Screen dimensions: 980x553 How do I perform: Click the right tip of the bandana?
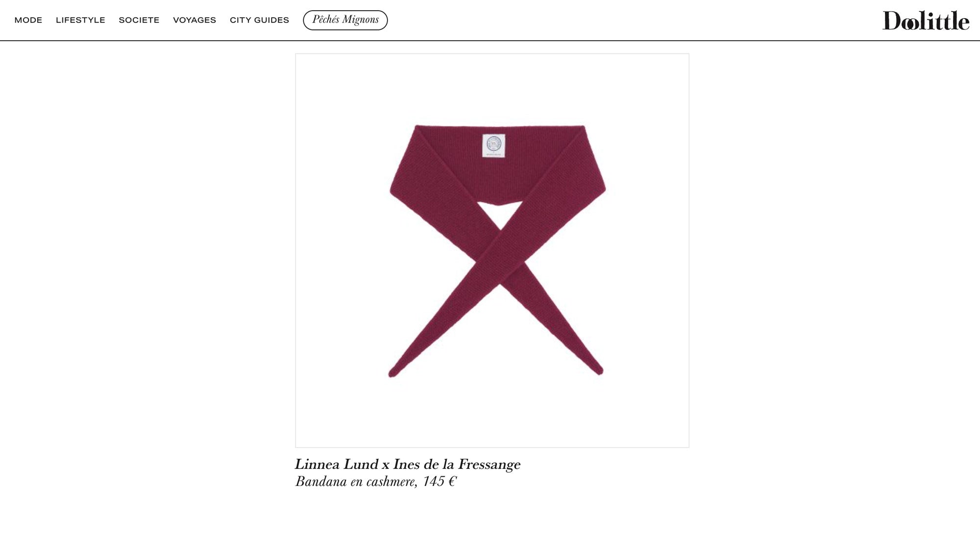click(x=599, y=371)
